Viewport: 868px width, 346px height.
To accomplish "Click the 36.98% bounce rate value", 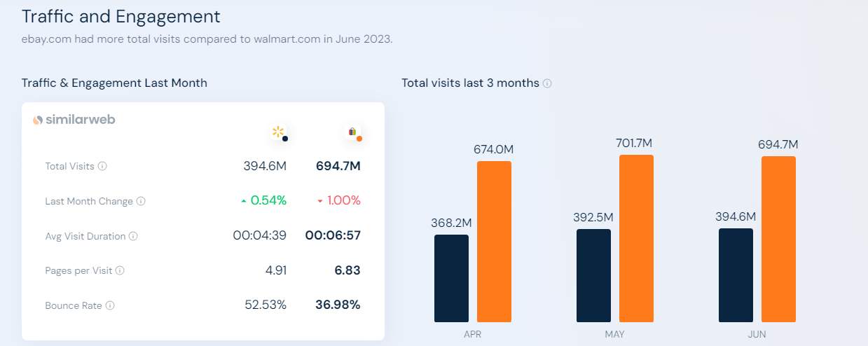I will coord(336,305).
